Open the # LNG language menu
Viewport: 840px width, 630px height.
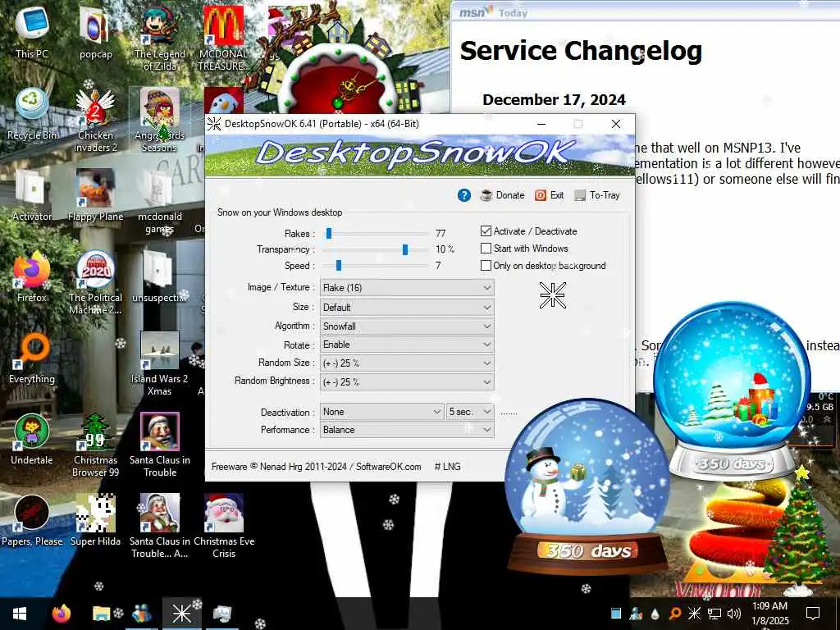pos(447,467)
